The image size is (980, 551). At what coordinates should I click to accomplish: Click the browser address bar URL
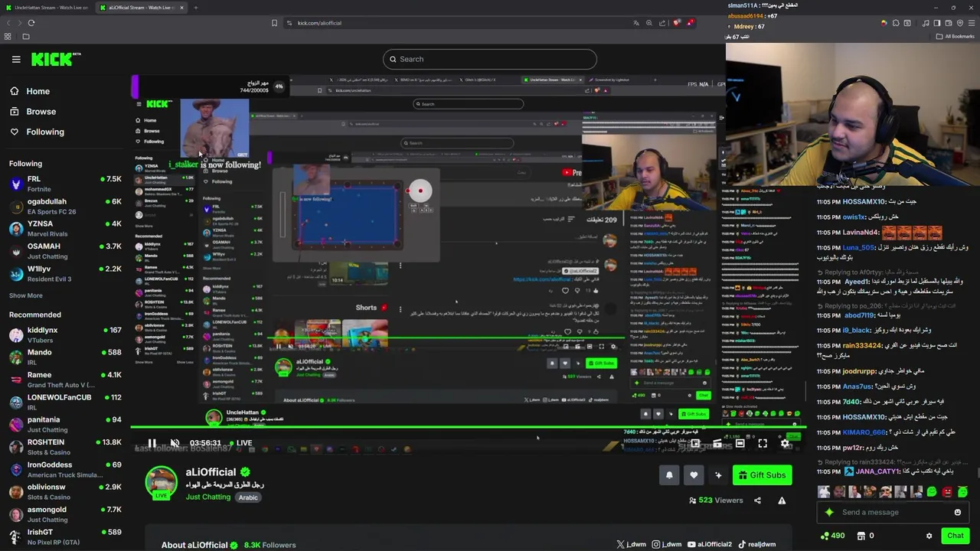pos(319,23)
